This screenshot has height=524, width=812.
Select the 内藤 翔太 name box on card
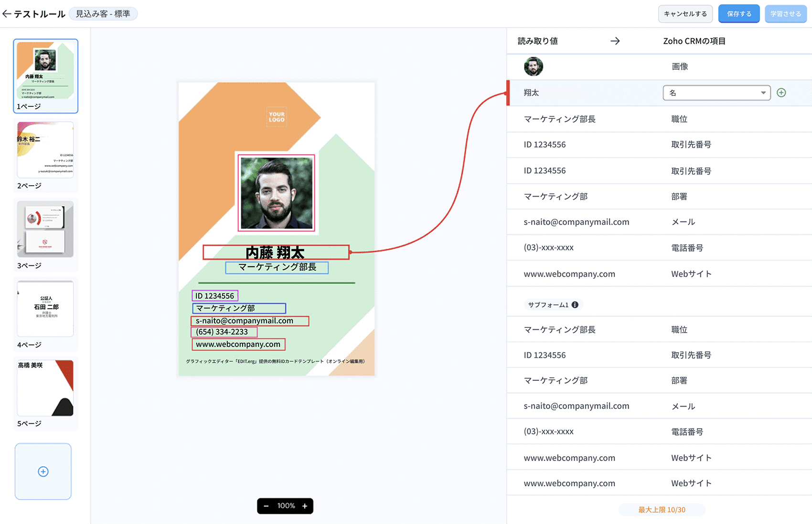[276, 252]
